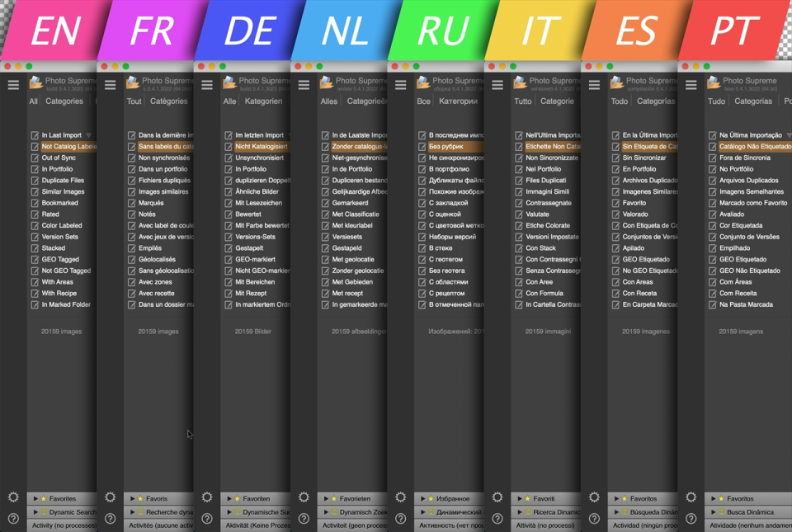Image resolution: width=792 pixels, height=532 pixels.
Task: Switch to the Категории tab
Action: 458,101
